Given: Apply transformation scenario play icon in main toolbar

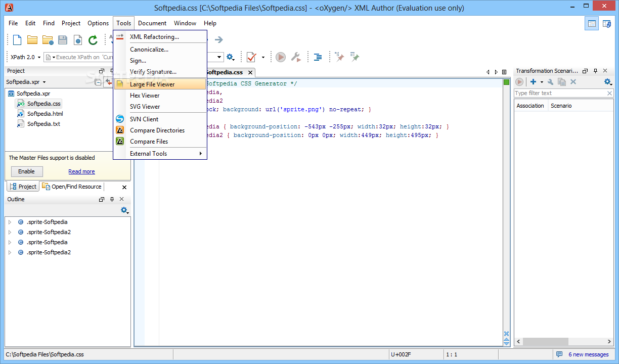Looking at the screenshot, I should (281, 57).
